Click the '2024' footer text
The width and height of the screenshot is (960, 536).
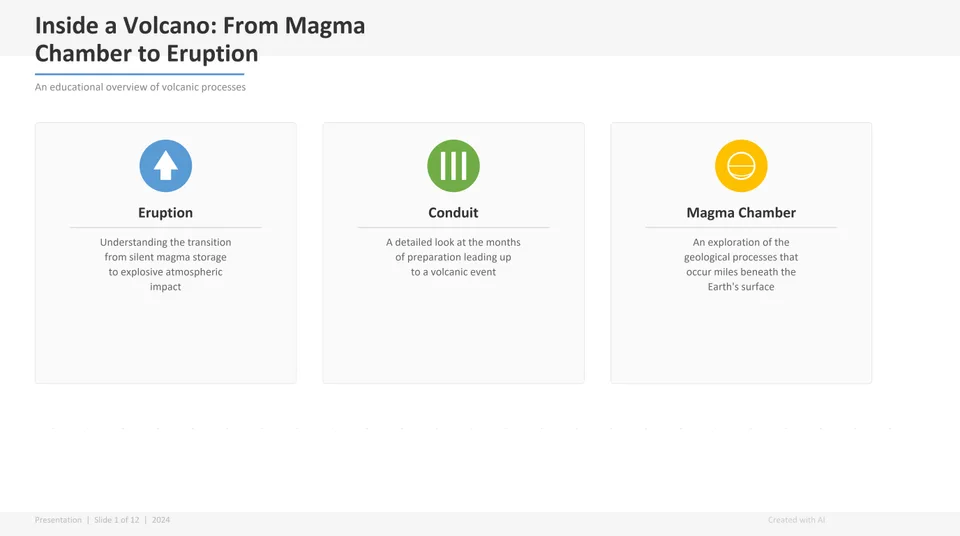pyautogui.click(x=161, y=520)
